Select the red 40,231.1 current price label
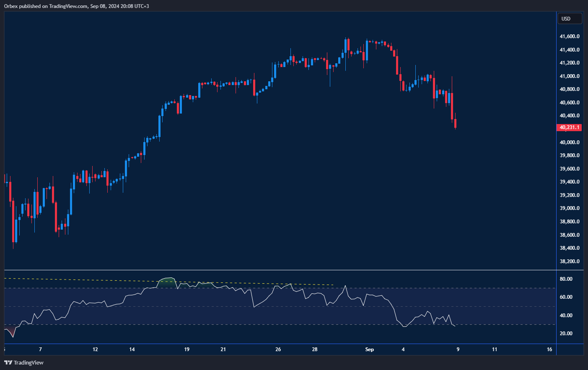 coord(569,127)
